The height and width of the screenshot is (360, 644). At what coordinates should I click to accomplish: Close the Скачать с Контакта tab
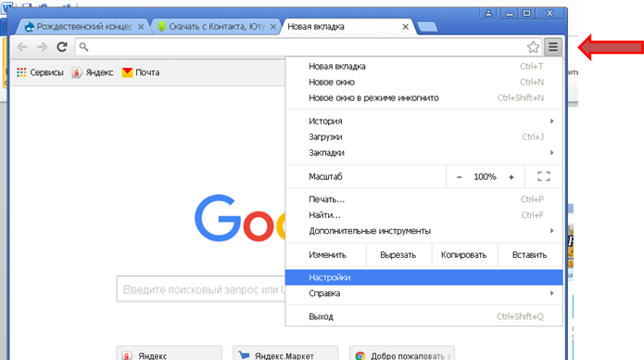[273, 27]
